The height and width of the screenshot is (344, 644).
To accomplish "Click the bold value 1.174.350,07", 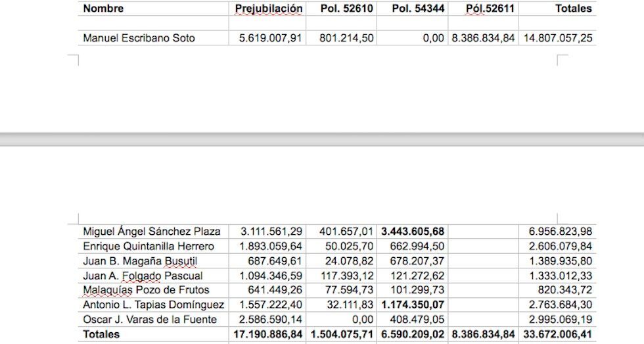I will [x=413, y=305].
